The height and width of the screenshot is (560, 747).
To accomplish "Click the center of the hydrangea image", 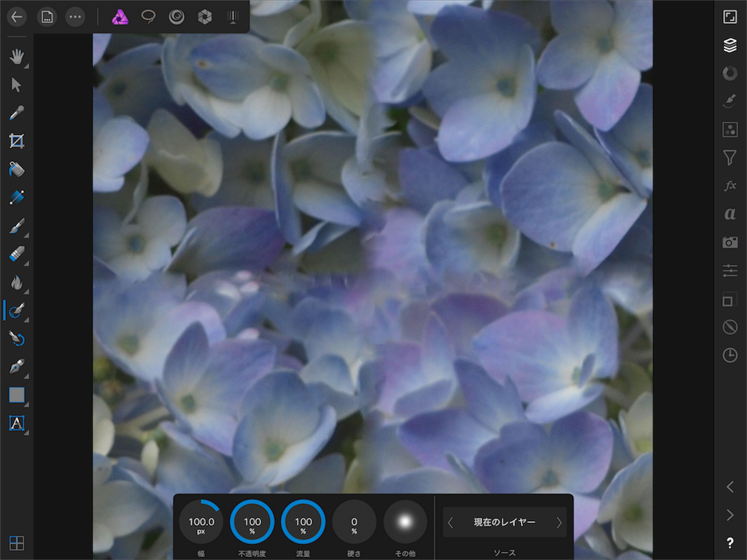I will point(373,280).
